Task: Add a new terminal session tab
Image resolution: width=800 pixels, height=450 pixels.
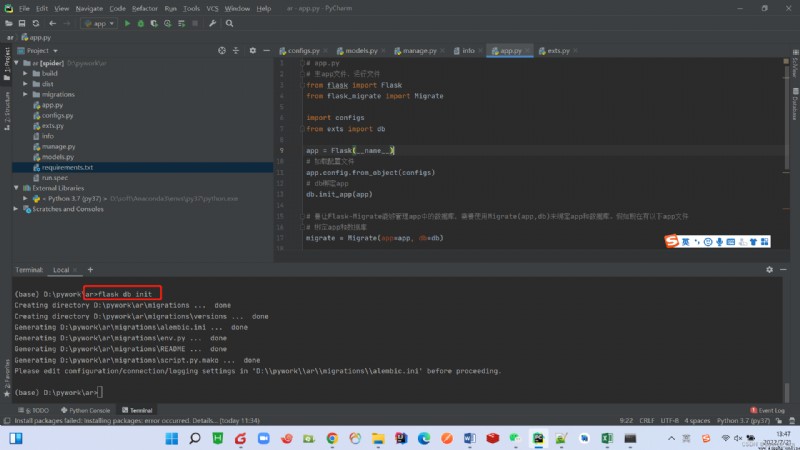Action: point(90,269)
